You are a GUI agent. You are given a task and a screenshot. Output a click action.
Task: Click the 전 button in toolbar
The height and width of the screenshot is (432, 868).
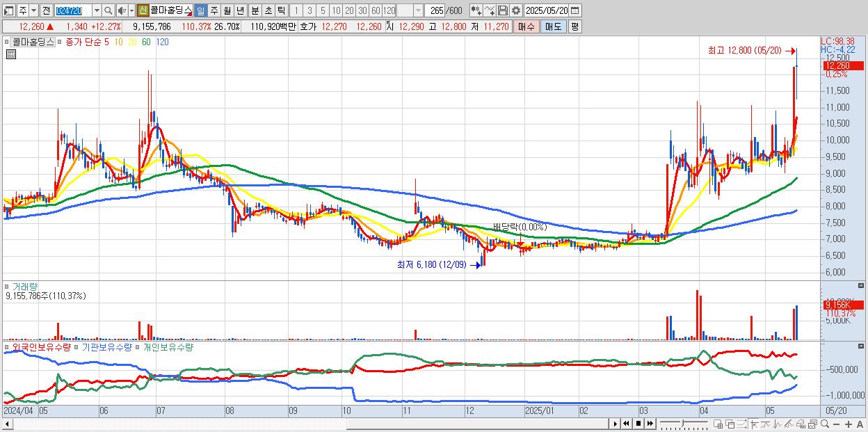tap(46, 10)
